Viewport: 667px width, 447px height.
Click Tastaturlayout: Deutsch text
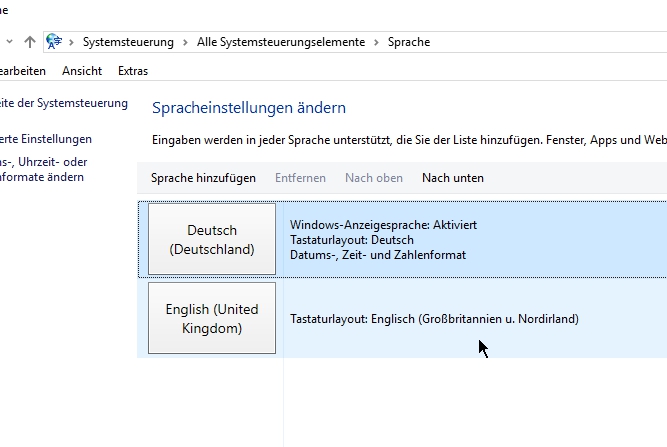point(352,240)
